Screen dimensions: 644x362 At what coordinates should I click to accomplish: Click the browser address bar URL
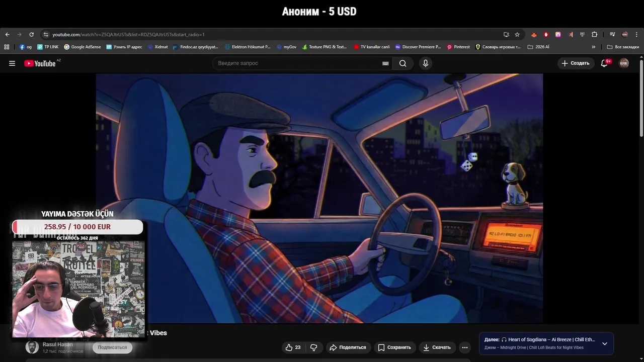pyautogui.click(x=128, y=35)
